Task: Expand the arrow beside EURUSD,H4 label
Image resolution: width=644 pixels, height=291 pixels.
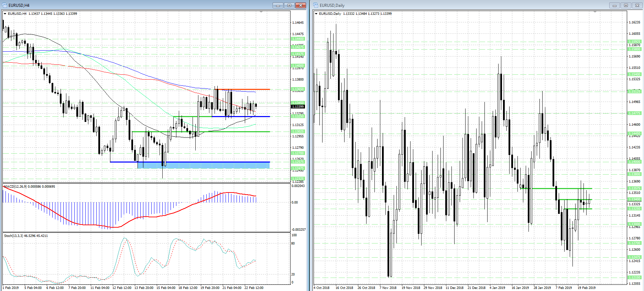Action: 5,14
